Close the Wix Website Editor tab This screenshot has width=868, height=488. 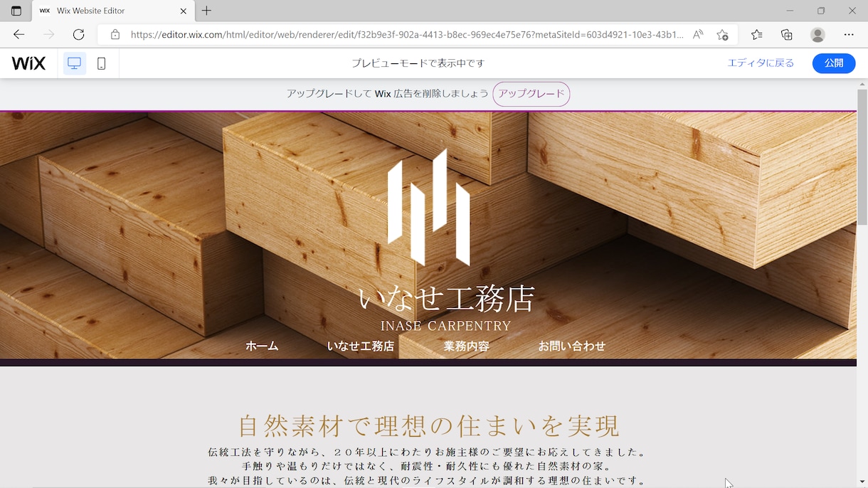point(183,11)
